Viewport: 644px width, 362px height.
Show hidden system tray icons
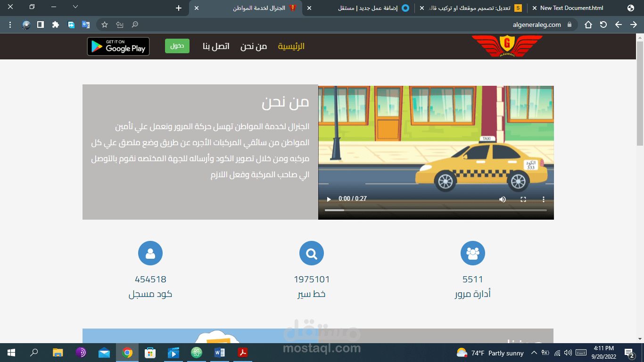click(534, 353)
